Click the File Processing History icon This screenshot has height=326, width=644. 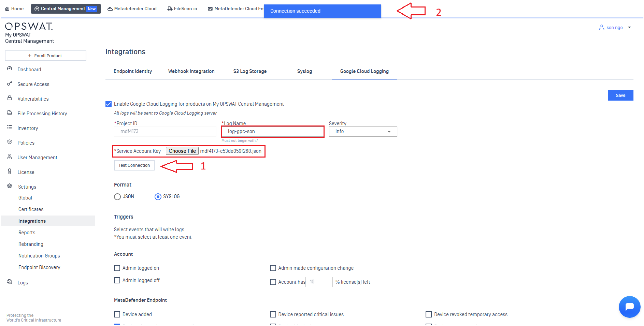10,113
